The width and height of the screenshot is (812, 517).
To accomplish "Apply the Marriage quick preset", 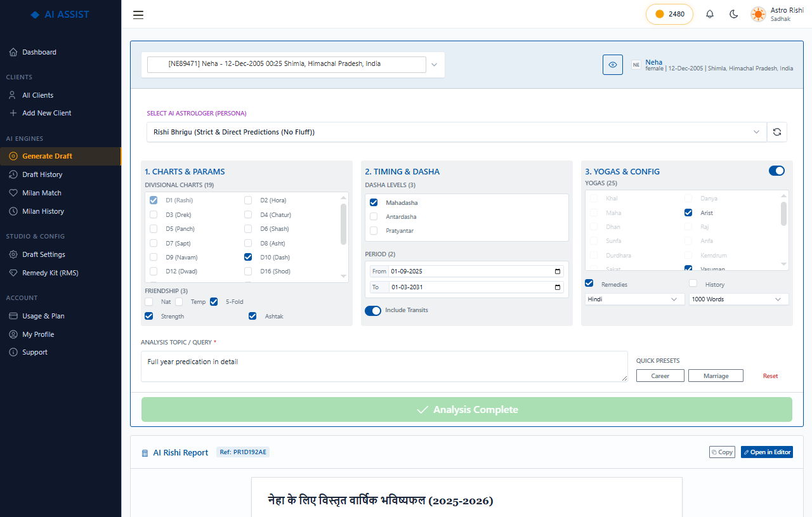I will pyautogui.click(x=716, y=376).
